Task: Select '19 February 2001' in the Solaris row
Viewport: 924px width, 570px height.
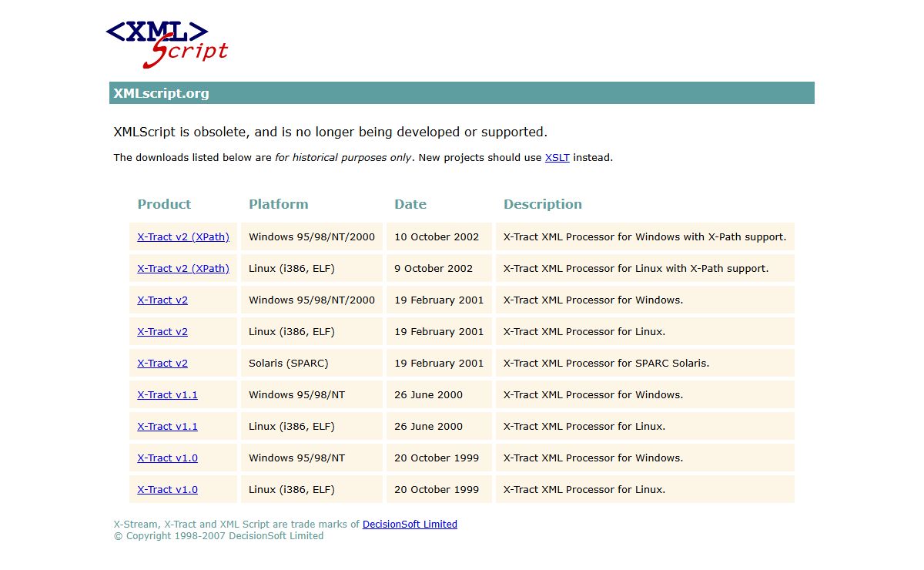Action: [439, 363]
